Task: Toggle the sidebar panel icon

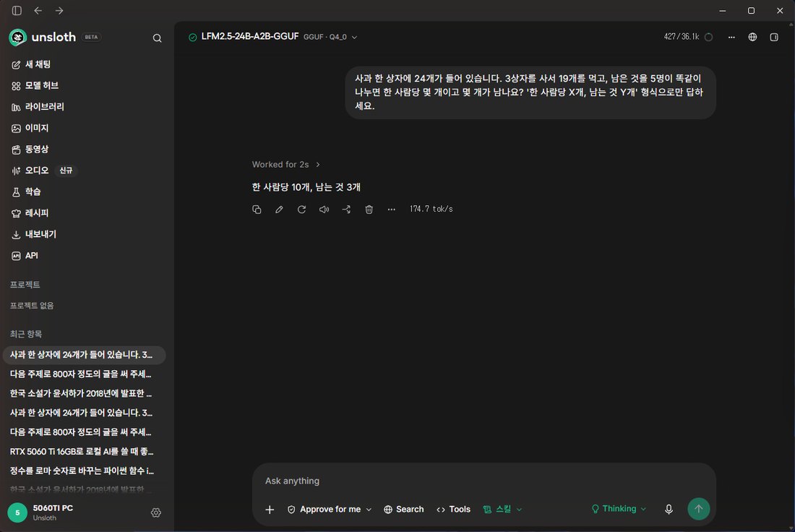Action: coord(17,11)
